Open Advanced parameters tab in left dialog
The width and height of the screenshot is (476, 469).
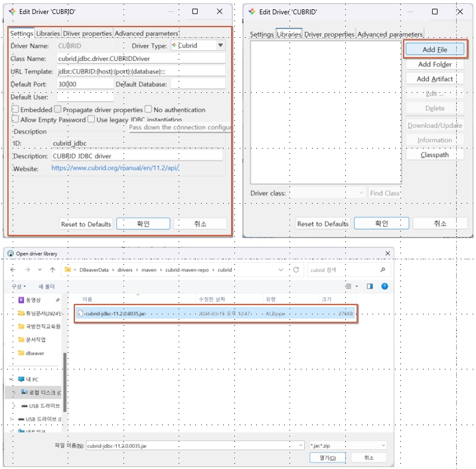coord(146,33)
